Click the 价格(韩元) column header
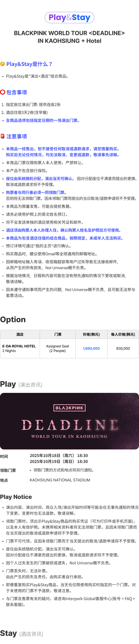 click(x=91, y=334)
